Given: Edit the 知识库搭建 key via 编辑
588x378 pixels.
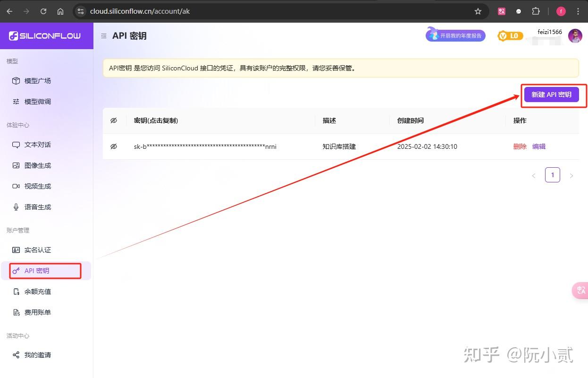Looking at the screenshot, I should pyautogui.click(x=539, y=146).
